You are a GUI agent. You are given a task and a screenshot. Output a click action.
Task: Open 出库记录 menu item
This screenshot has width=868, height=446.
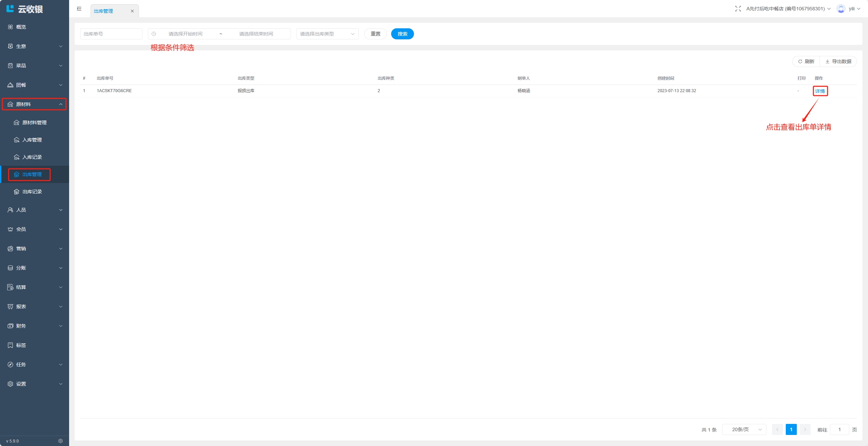32,192
